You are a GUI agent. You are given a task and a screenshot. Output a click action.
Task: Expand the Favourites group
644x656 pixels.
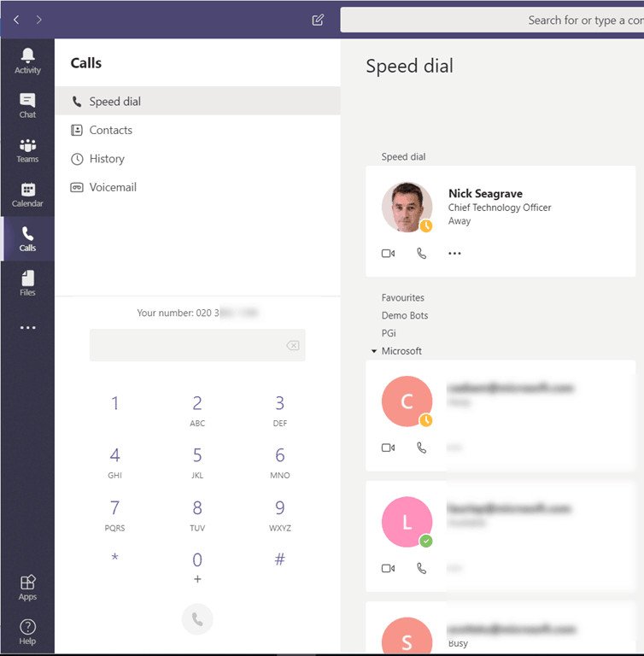pos(402,297)
